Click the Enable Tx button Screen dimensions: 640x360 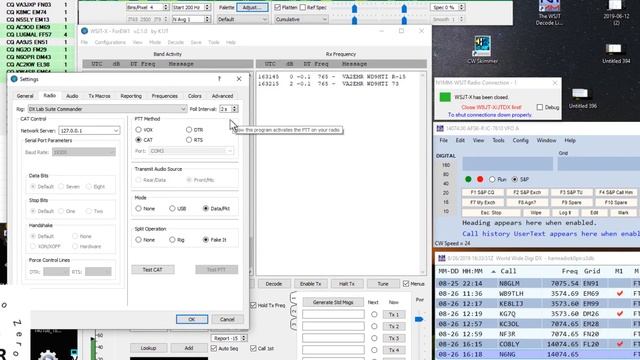click(x=311, y=284)
